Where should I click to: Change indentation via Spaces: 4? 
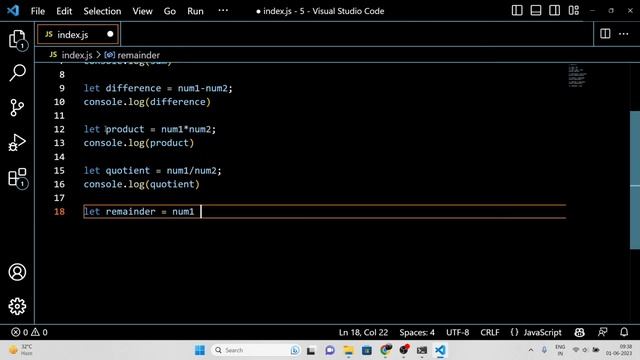point(417,332)
